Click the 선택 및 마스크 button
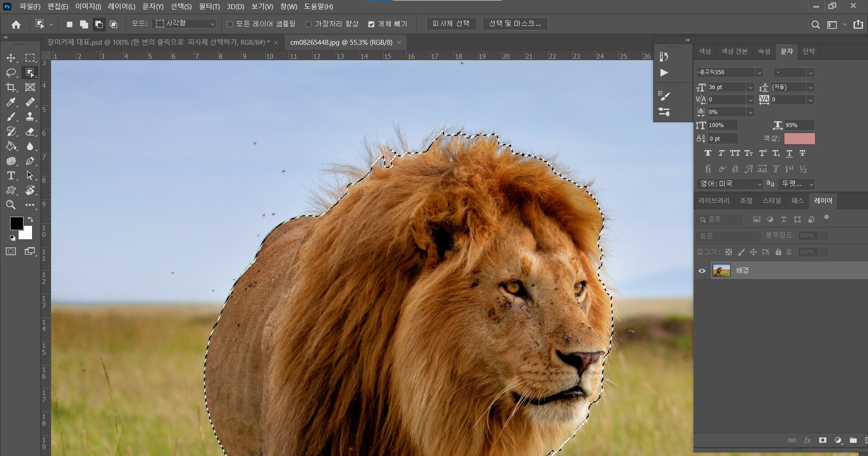 [x=514, y=24]
